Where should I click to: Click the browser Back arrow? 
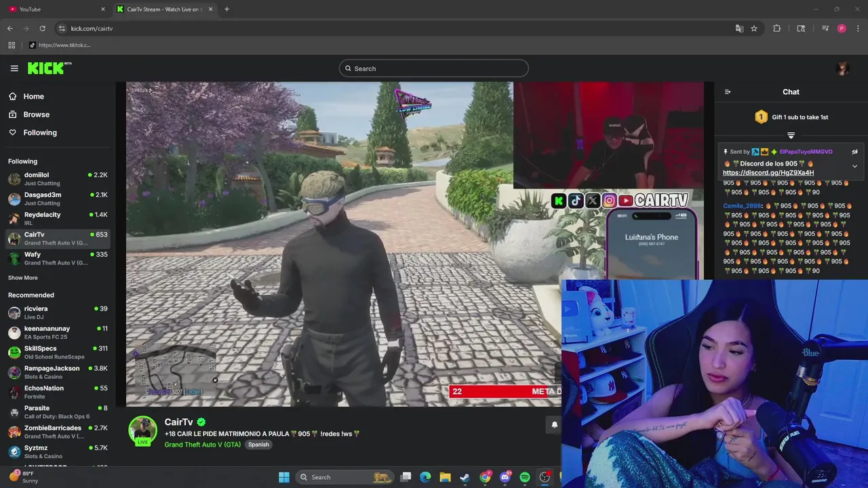[10, 28]
